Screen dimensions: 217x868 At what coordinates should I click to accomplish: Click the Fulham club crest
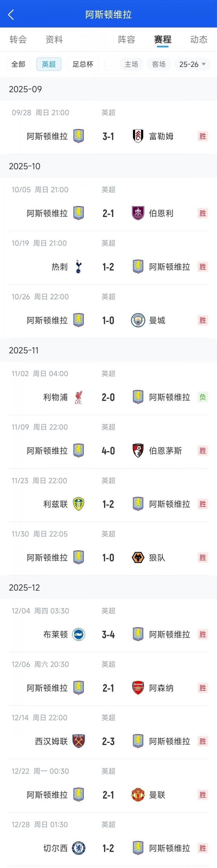click(138, 136)
